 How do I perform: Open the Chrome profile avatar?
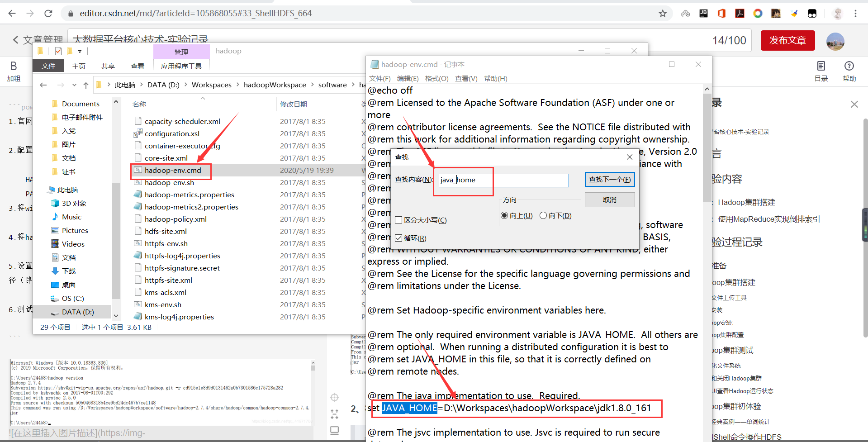(x=838, y=14)
